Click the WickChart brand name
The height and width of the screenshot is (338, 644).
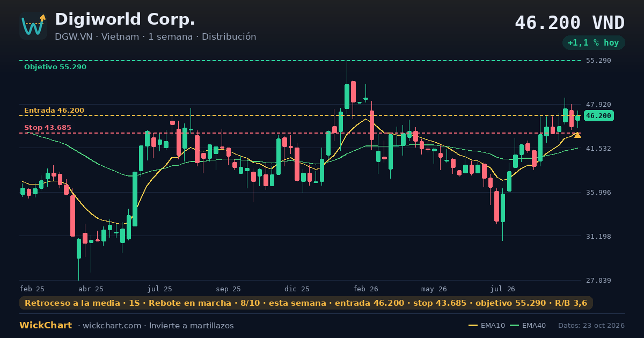tap(46, 325)
